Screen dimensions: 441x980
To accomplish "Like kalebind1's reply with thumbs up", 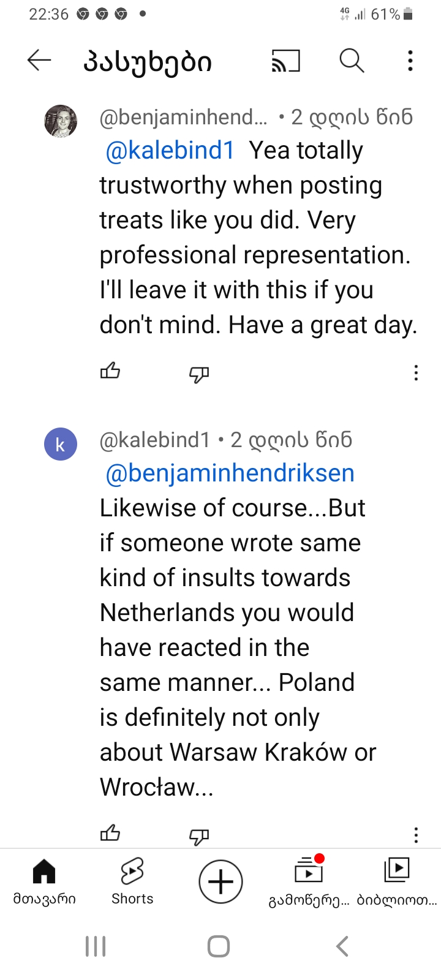I will point(110,834).
